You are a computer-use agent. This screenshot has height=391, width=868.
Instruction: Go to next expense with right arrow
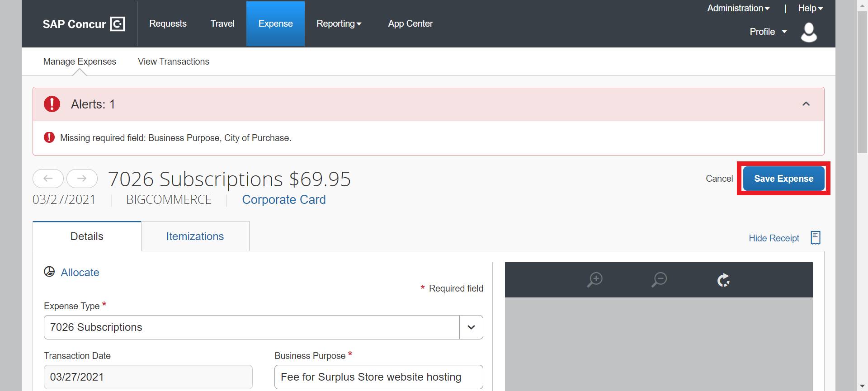click(82, 179)
